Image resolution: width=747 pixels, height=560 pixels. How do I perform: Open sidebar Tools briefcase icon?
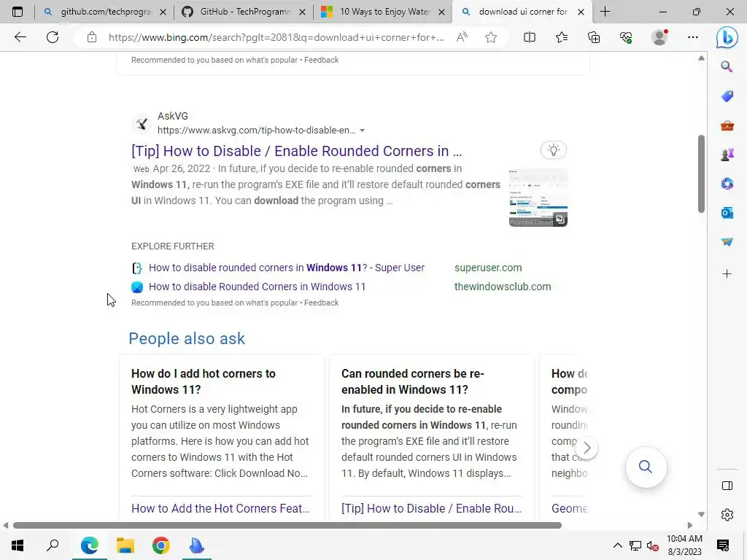pos(727,125)
